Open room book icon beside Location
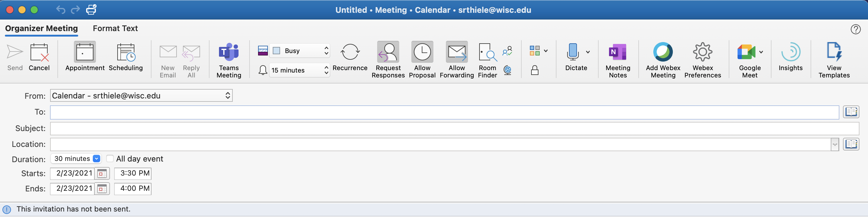The height and width of the screenshot is (217, 868). click(851, 144)
